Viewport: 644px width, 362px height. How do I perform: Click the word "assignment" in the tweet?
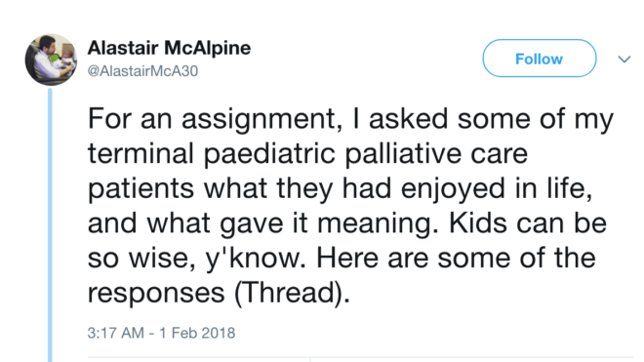(x=262, y=119)
